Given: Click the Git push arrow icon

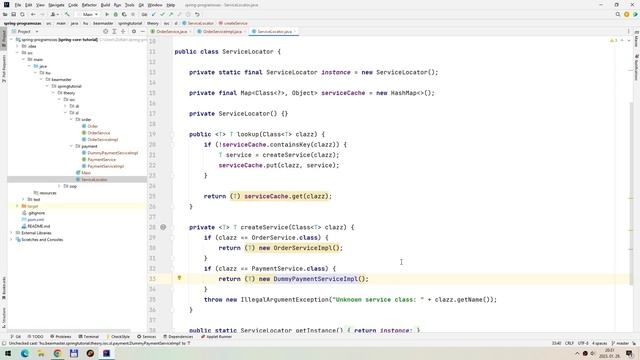Looking at the screenshot, I should (171, 14).
